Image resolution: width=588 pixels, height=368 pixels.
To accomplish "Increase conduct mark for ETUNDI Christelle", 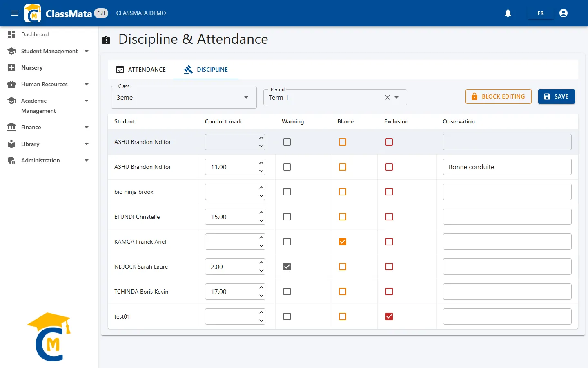I will point(261,213).
